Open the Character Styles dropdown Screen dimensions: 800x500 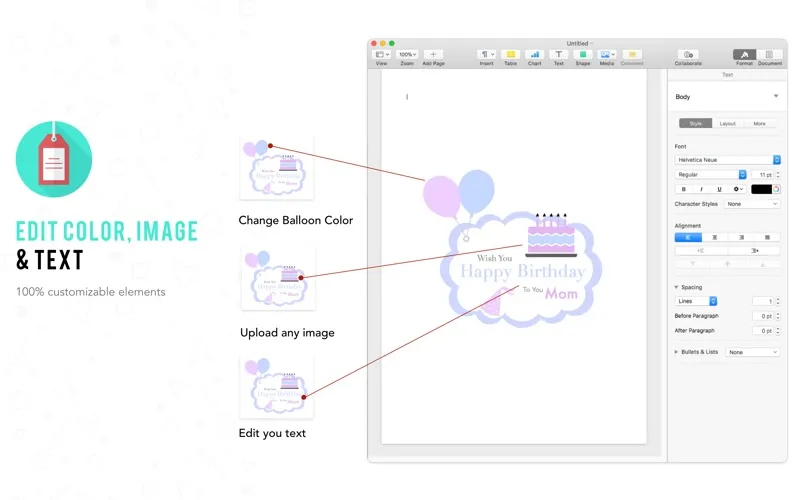[753, 204]
